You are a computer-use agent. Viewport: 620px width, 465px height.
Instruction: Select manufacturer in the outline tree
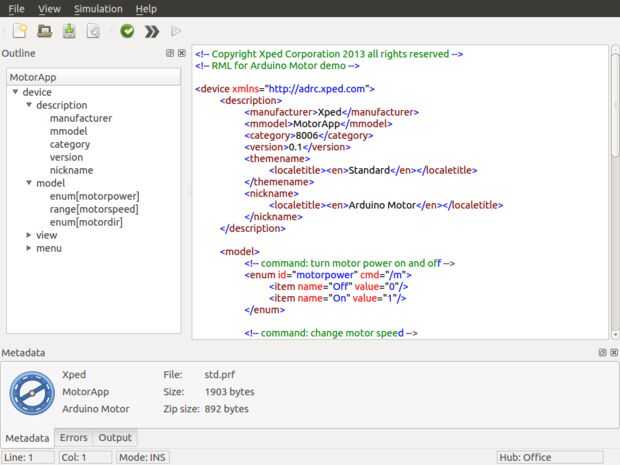[81, 118]
